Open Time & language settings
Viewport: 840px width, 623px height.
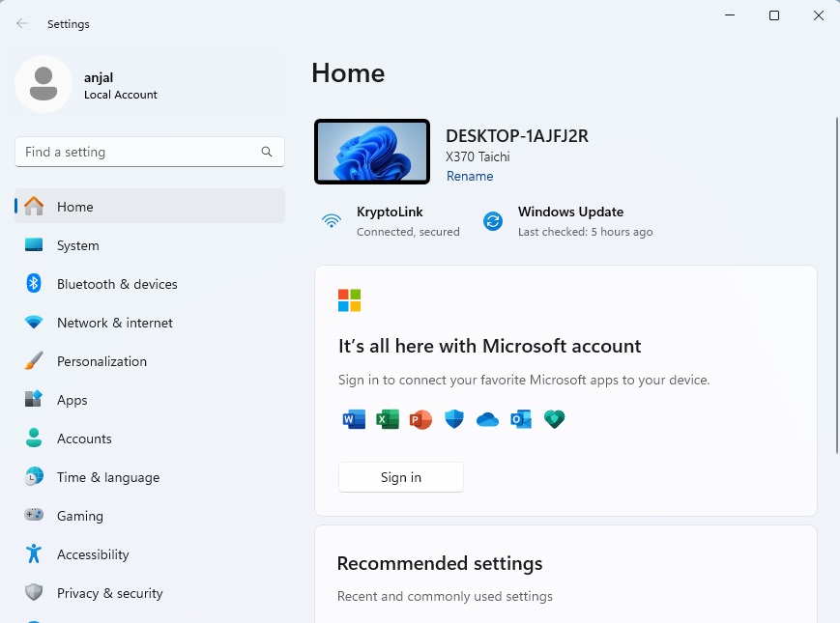coord(150,476)
